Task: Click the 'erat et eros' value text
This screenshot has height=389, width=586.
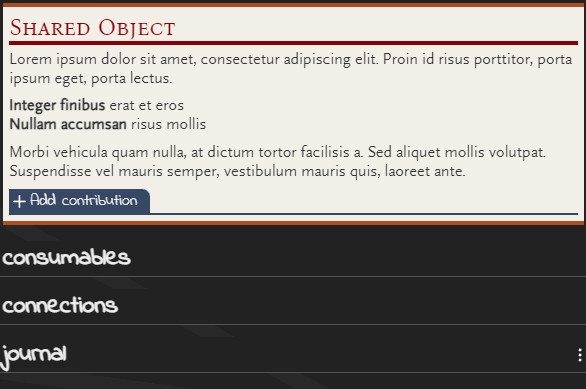Action: click(x=146, y=106)
